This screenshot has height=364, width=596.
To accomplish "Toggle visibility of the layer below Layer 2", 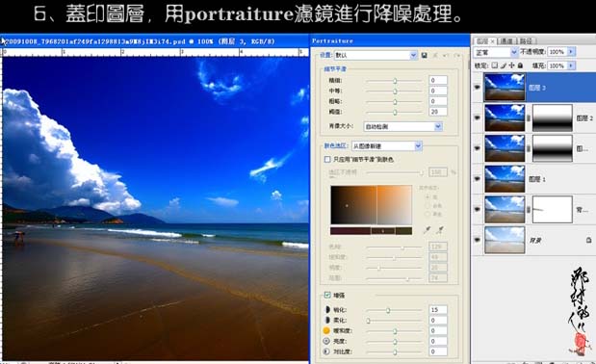I will (x=478, y=148).
